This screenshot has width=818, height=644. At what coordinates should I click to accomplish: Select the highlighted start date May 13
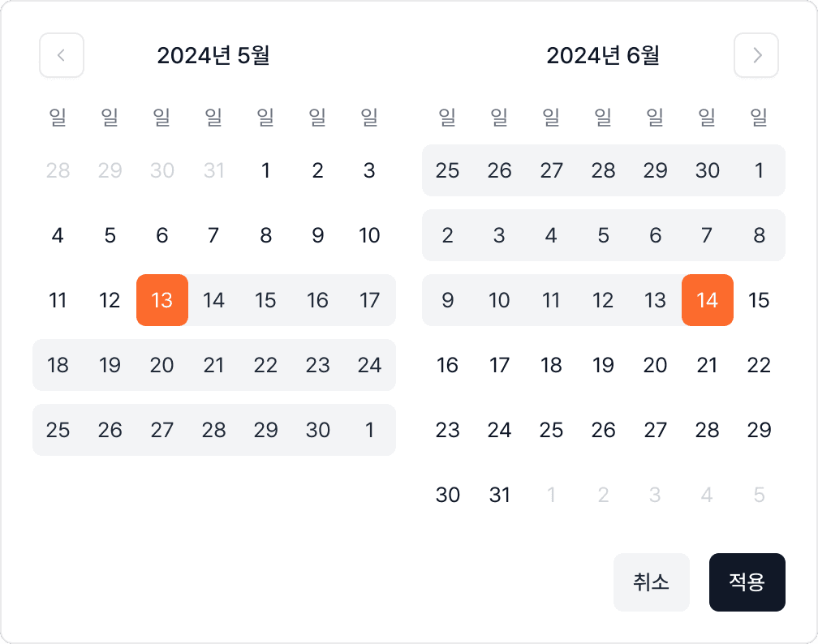pos(162,300)
